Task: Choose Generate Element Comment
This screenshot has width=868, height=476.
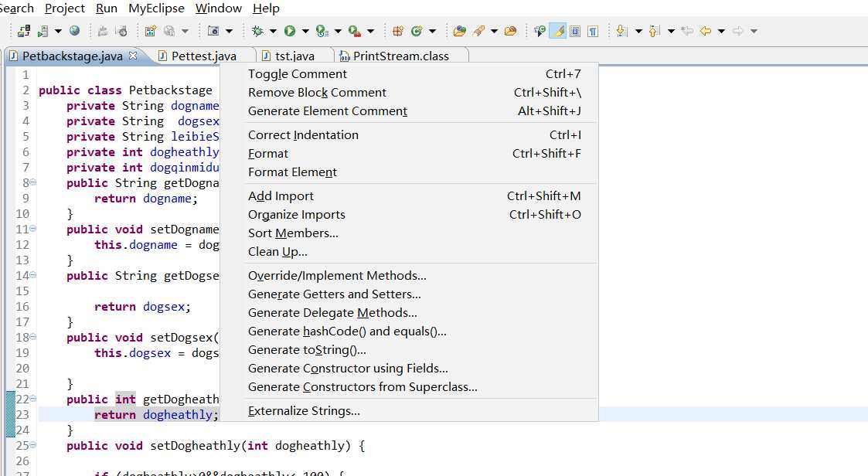Action: point(409,110)
